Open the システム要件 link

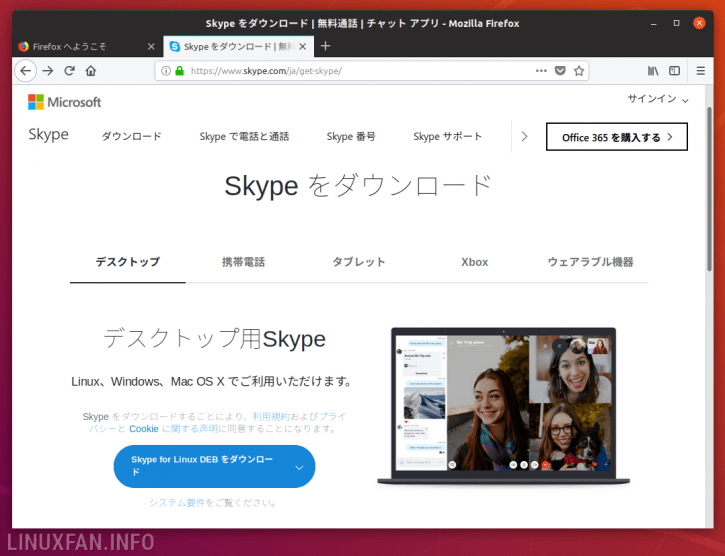pyautogui.click(x=177, y=502)
